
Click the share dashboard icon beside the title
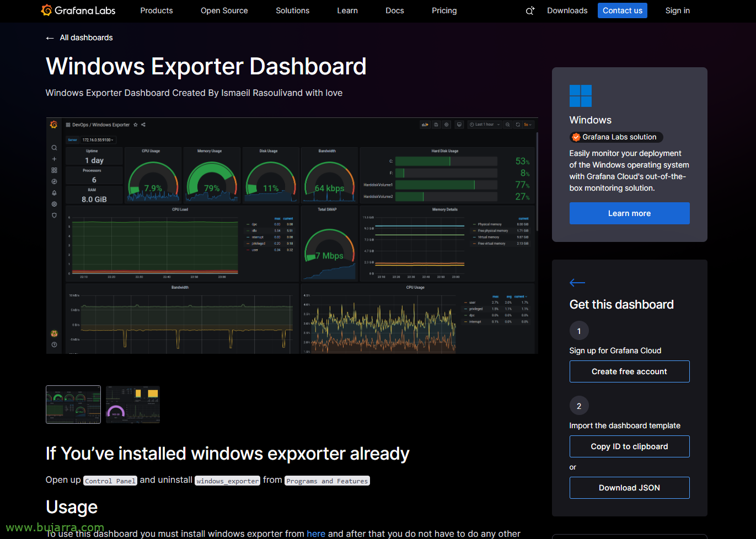coord(142,125)
